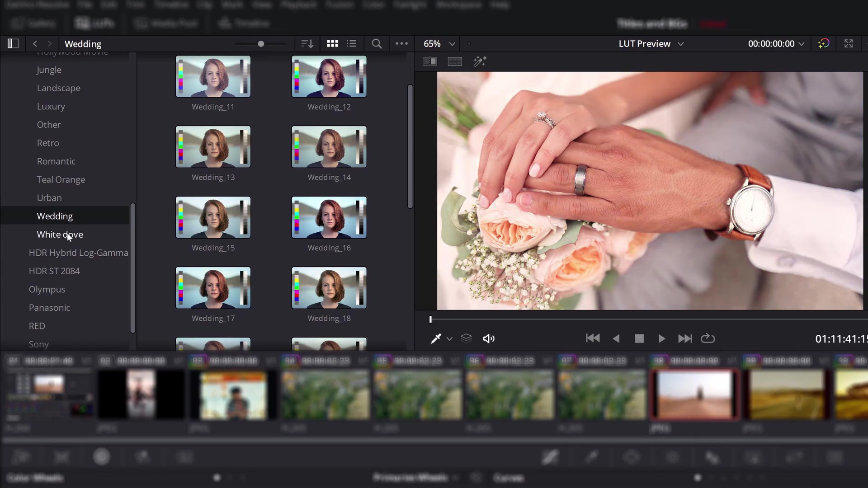This screenshot has width=868, height=488.
Task: Click play button in transport controls
Action: pyautogui.click(x=662, y=338)
